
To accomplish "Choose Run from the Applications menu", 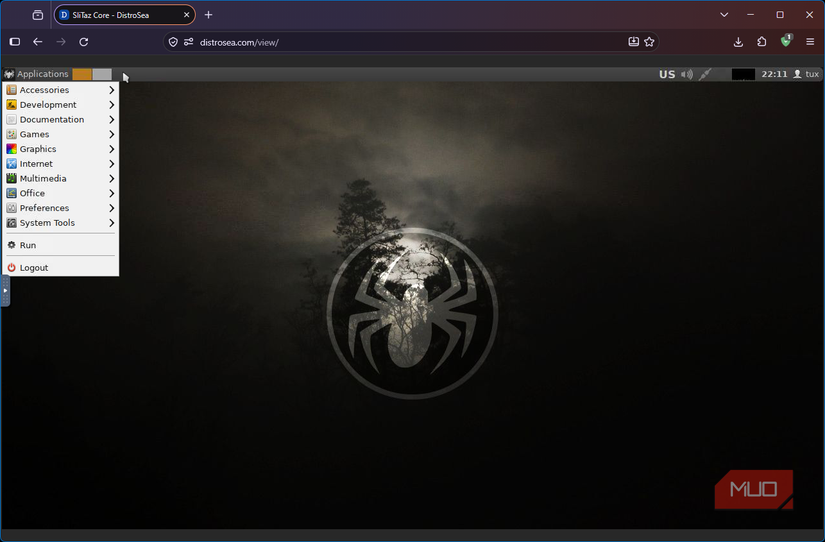I will click(61, 245).
